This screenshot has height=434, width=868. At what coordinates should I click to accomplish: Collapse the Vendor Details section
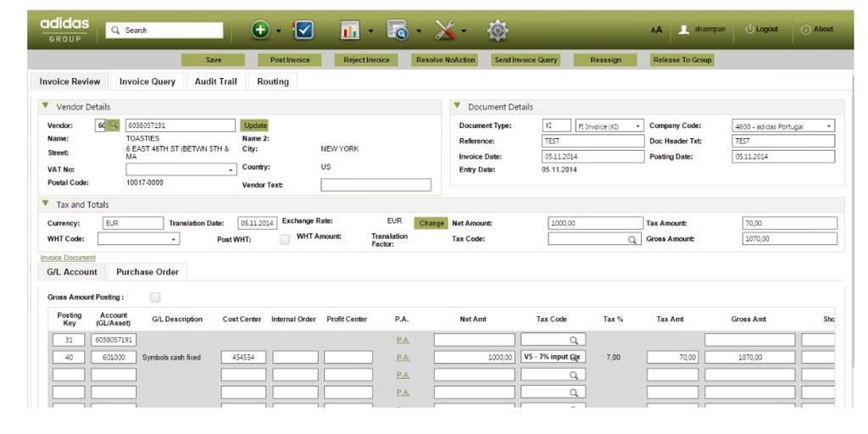tap(46, 106)
